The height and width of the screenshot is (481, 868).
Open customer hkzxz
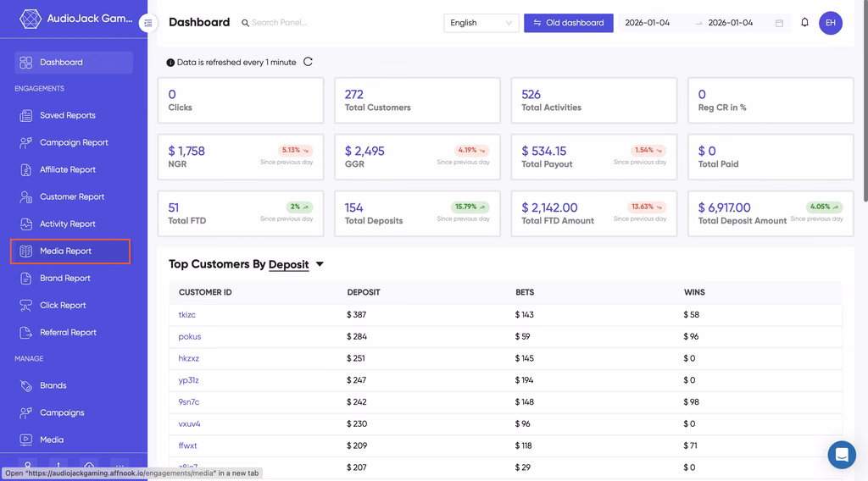click(188, 358)
